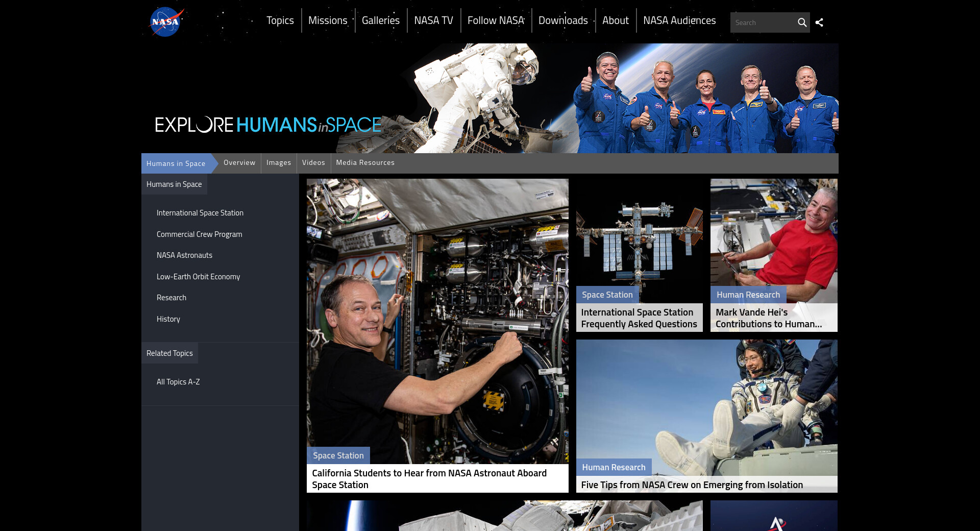Click the search magnifier icon
Screen dimensions: 980x531
[802, 22]
